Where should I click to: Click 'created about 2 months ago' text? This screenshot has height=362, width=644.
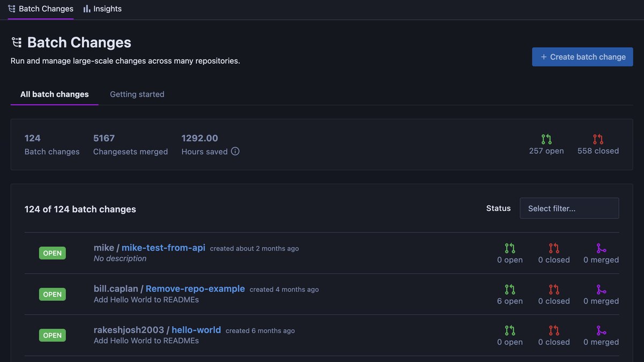coord(254,249)
